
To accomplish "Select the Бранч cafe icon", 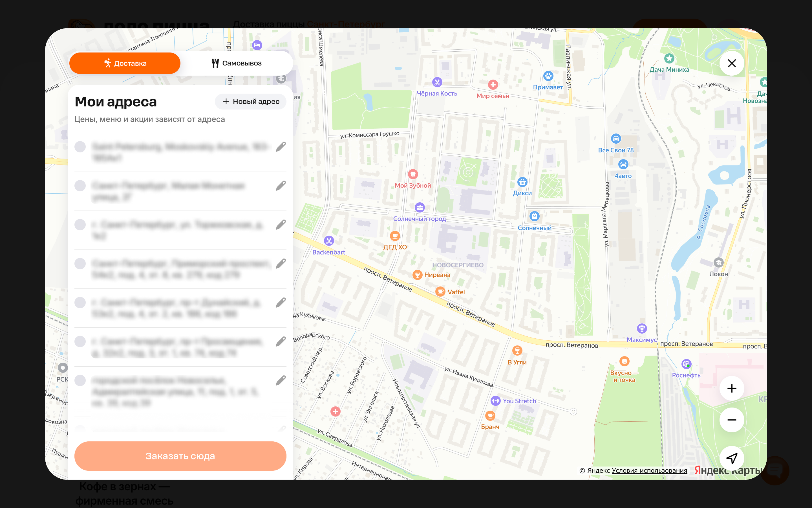I will click(490, 416).
